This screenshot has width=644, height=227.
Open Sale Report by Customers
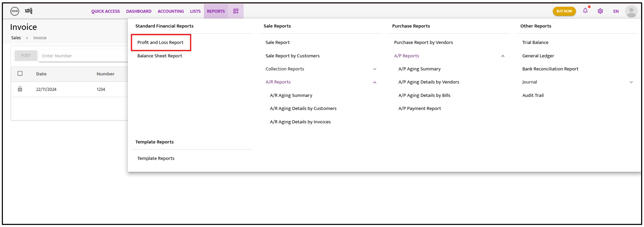point(292,56)
